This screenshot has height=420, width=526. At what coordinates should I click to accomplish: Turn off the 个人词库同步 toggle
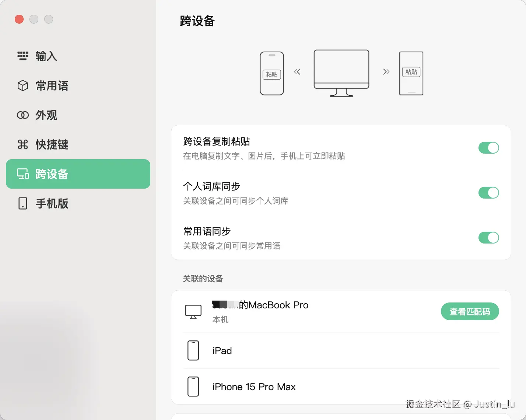pos(488,193)
